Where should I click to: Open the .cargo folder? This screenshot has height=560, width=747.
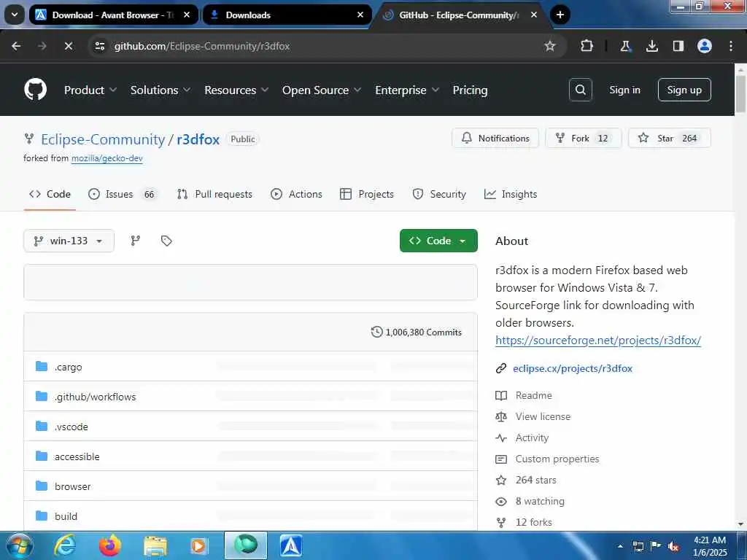[x=68, y=367]
